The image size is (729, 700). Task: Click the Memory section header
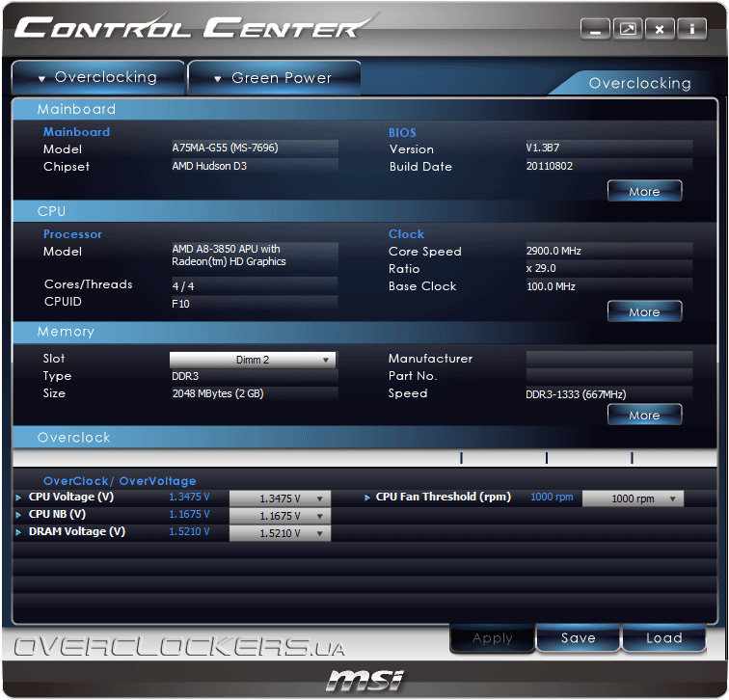pos(364,332)
